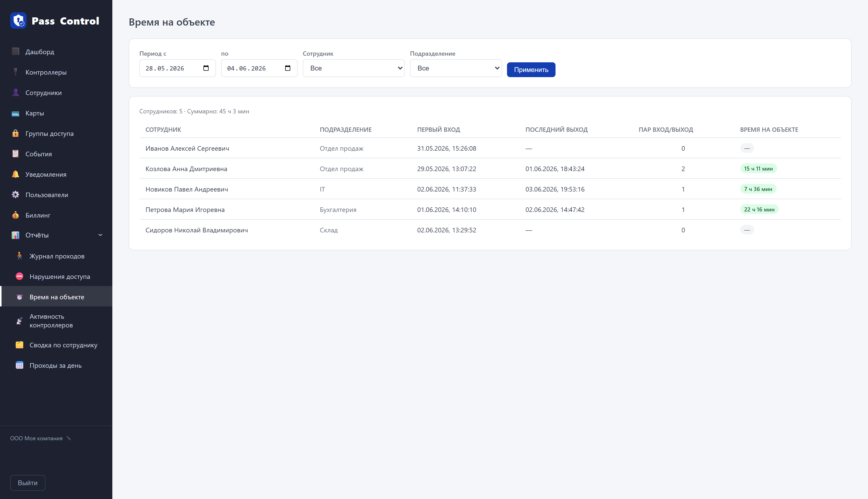Select Козлова Анна Дмитриевна in the table

pyautogui.click(x=186, y=169)
